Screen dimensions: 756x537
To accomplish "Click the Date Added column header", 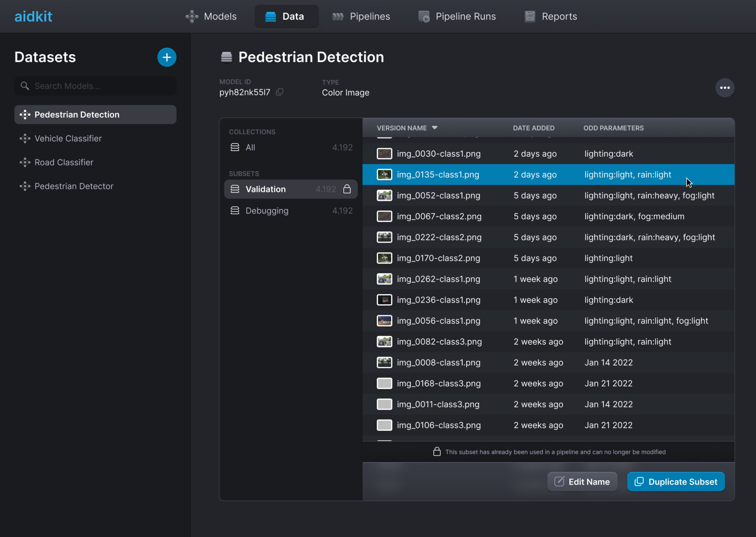I will tap(534, 128).
